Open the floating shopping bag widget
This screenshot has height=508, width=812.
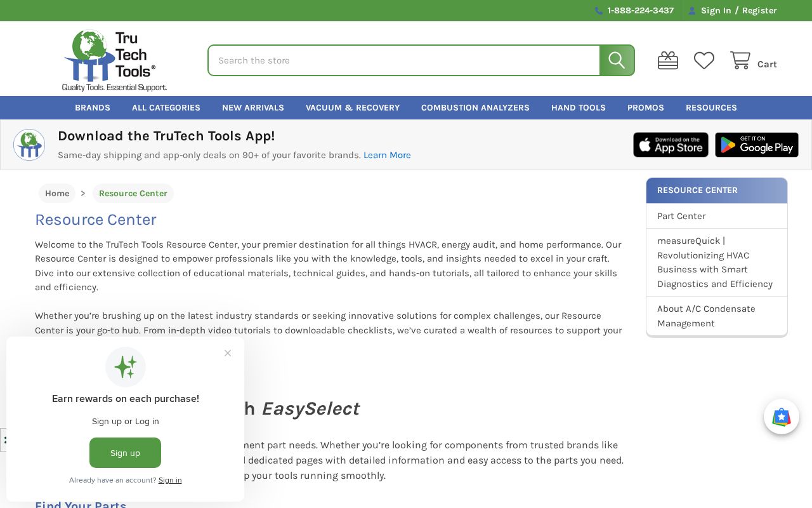tap(781, 417)
